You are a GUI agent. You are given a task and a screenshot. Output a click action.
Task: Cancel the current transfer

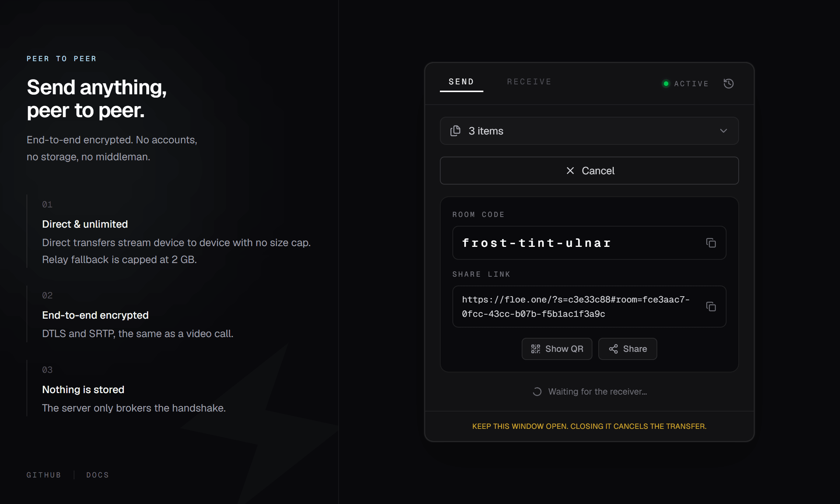(589, 171)
